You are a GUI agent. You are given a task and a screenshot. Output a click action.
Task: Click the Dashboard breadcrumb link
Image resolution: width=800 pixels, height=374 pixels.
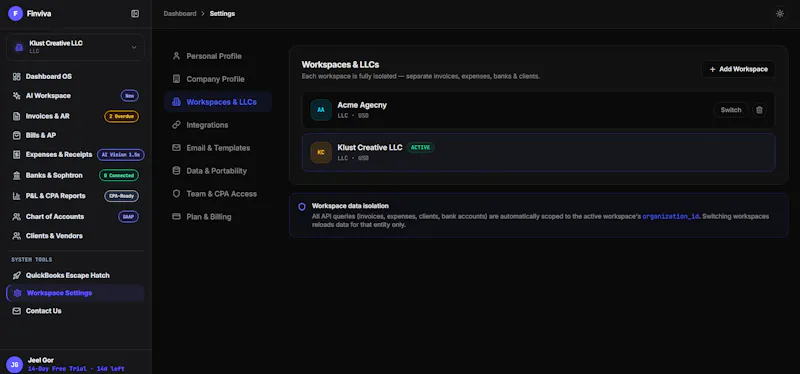click(x=180, y=14)
